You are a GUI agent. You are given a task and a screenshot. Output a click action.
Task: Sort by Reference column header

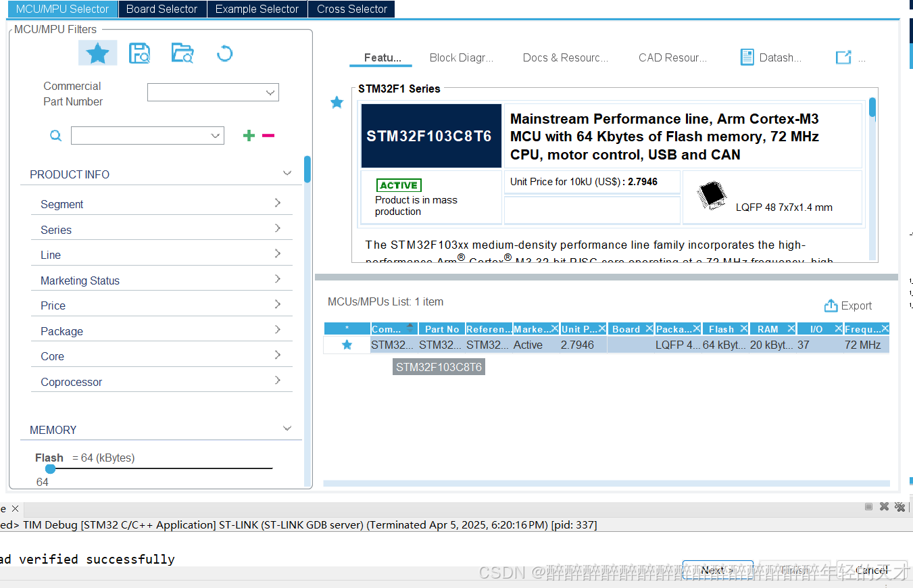[489, 328]
